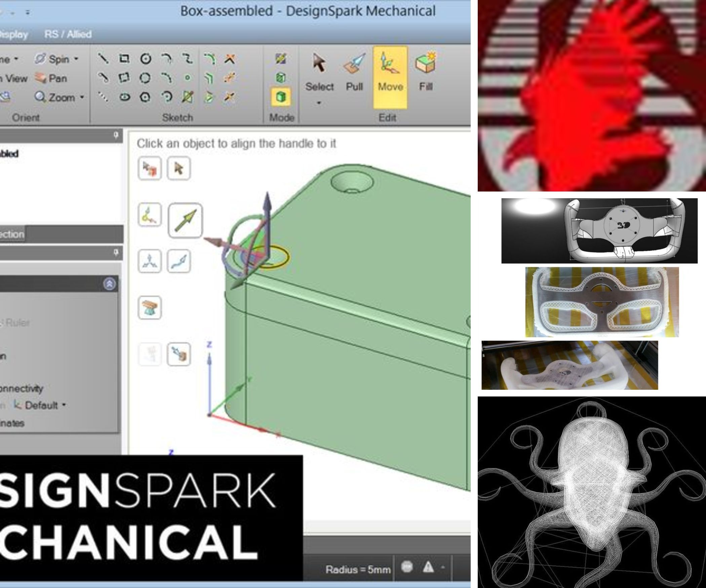Screen dimensions: 706x588
Task: Open the RS / Allied ribbon tab
Action: (x=68, y=34)
